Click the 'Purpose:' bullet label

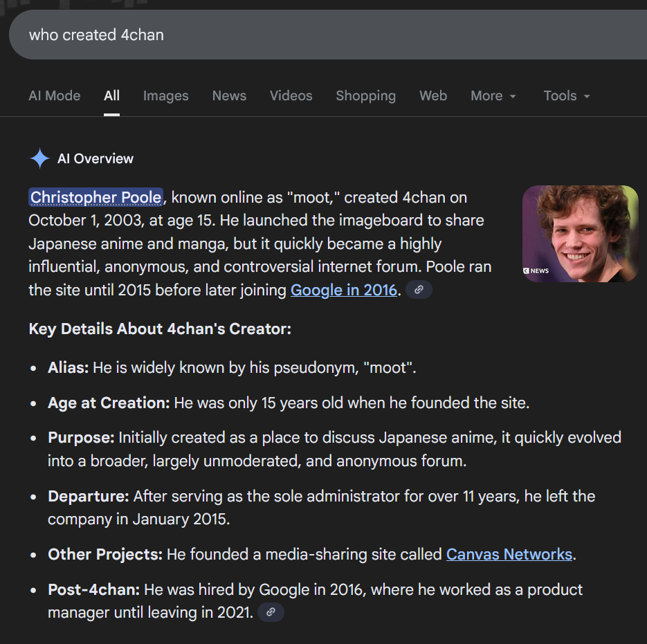click(81, 437)
